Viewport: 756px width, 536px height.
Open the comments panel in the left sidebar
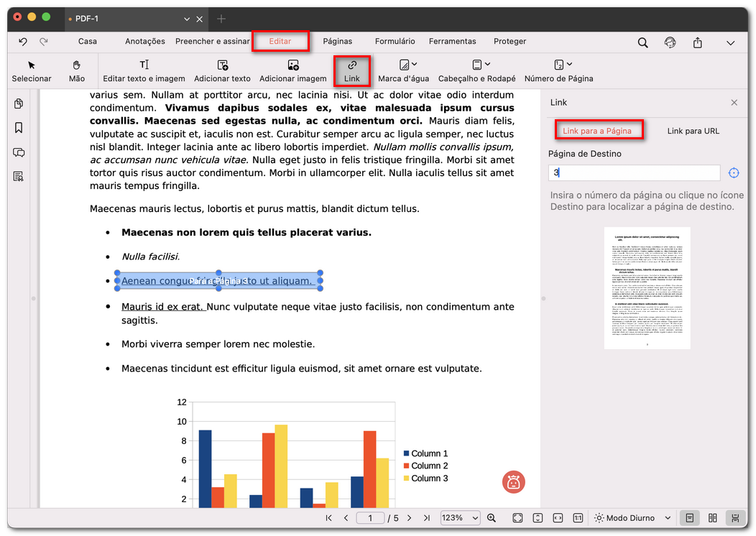19,152
